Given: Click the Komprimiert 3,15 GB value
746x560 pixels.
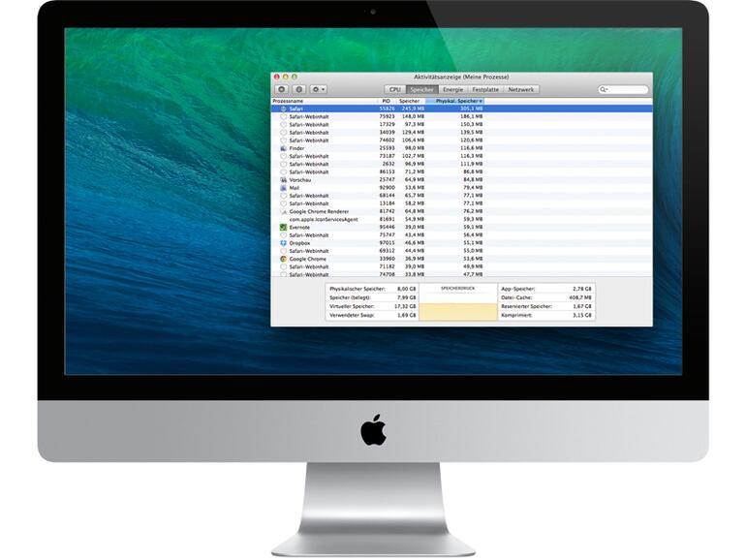Looking at the screenshot, I should (x=582, y=316).
